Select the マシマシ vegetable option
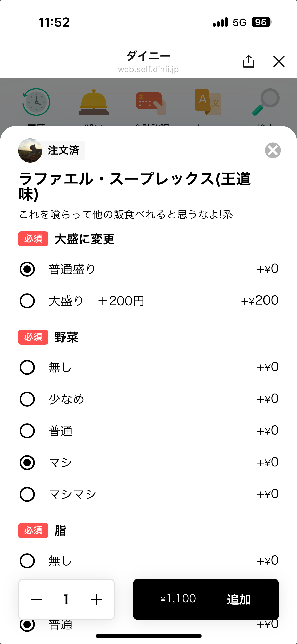The image size is (297, 644). click(27, 494)
